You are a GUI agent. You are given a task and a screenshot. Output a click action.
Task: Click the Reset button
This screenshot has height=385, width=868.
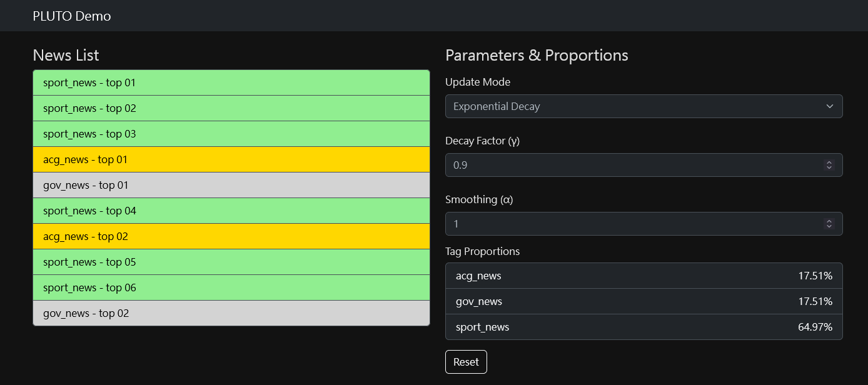[x=466, y=362]
